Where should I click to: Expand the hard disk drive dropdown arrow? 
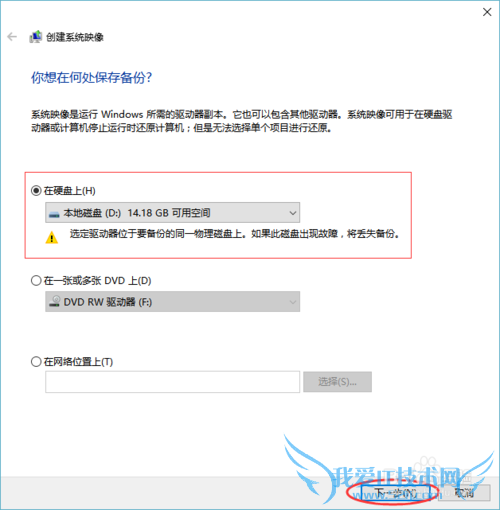pyautogui.click(x=293, y=213)
